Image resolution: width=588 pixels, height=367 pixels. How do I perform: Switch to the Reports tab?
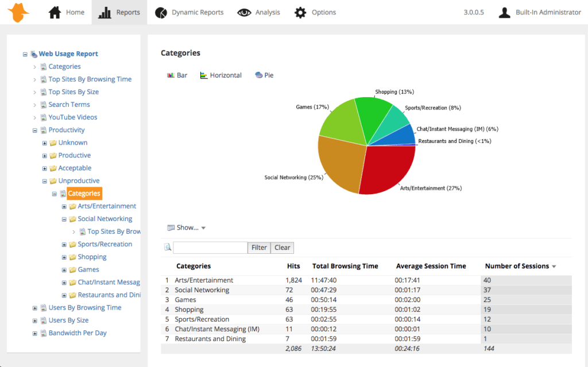point(119,11)
